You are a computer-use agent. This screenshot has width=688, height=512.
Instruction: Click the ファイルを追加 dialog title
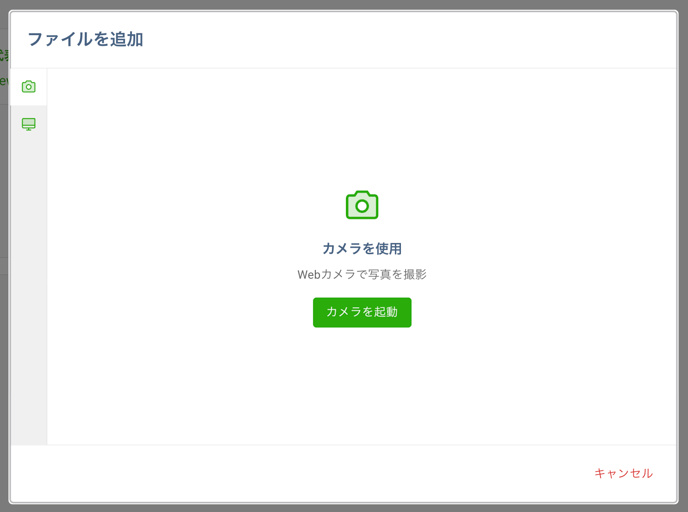86,39
